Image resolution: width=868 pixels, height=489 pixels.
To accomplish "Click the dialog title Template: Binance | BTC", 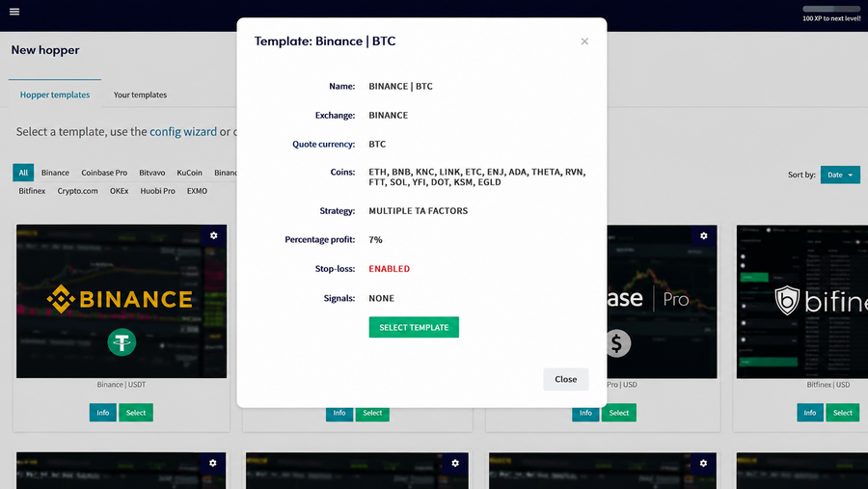I will (x=325, y=41).
